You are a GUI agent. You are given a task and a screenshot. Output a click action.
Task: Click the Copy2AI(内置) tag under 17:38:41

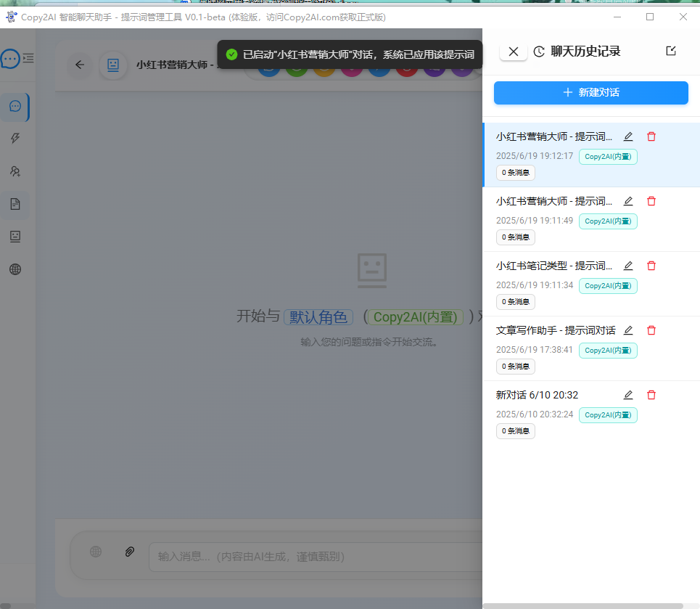point(608,351)
